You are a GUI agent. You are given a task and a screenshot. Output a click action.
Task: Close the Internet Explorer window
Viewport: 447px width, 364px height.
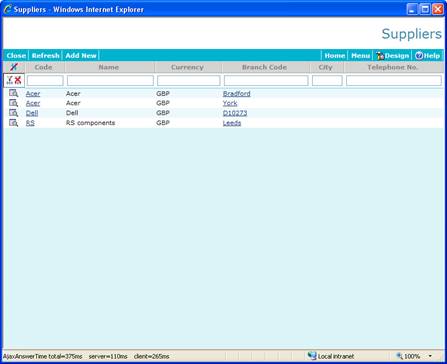pos(438,9)
